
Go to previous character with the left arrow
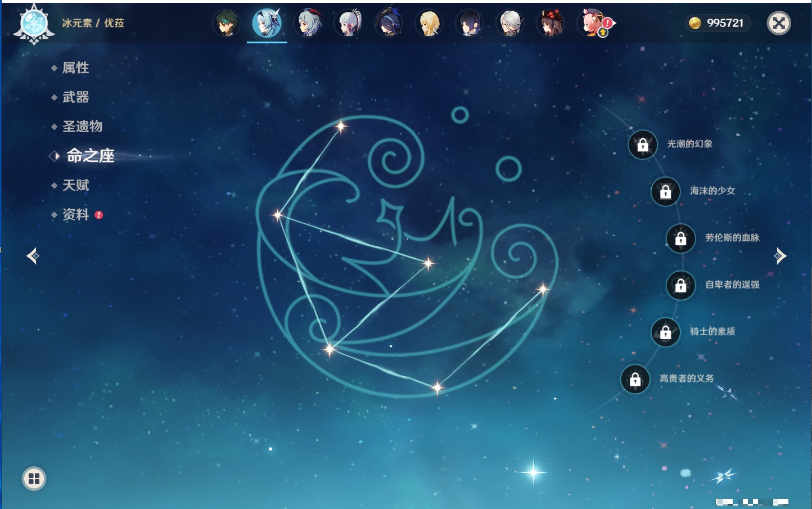point(33,256)
